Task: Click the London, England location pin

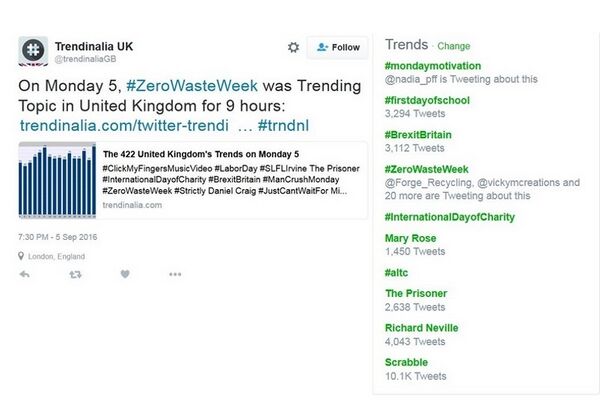Action: tap(23, 255)
